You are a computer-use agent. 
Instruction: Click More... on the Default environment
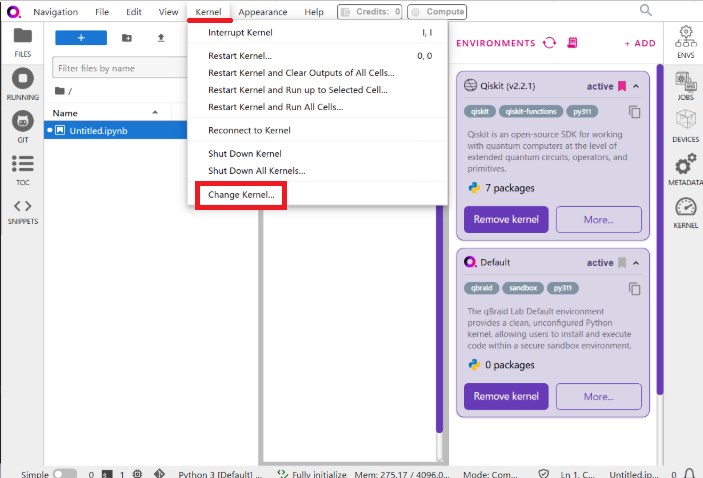[x=598, y=397]
